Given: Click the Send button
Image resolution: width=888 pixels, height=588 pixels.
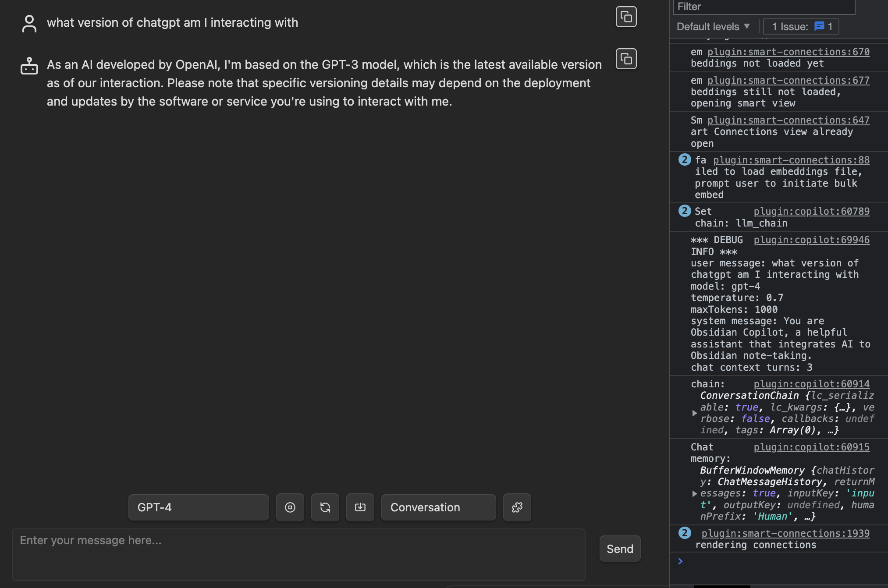Looking at the screenshot, I should (x=620, y=549).
